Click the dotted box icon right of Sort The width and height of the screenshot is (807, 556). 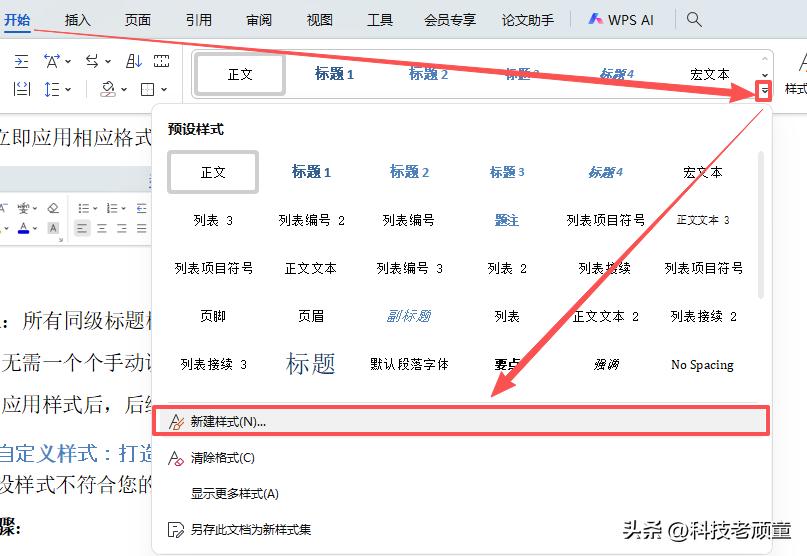[161, 61]
